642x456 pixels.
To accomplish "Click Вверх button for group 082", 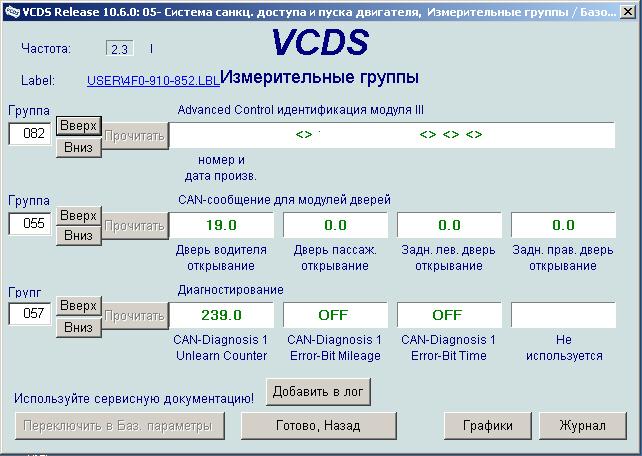I will tap(79, 126).
